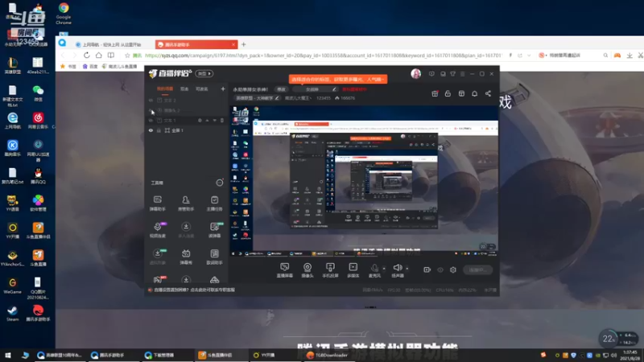Image resolution: width=644 pixels, height=362 pixels.
Task: Open the video co-stream tool with microphone icon
Action: pos(157,230)
